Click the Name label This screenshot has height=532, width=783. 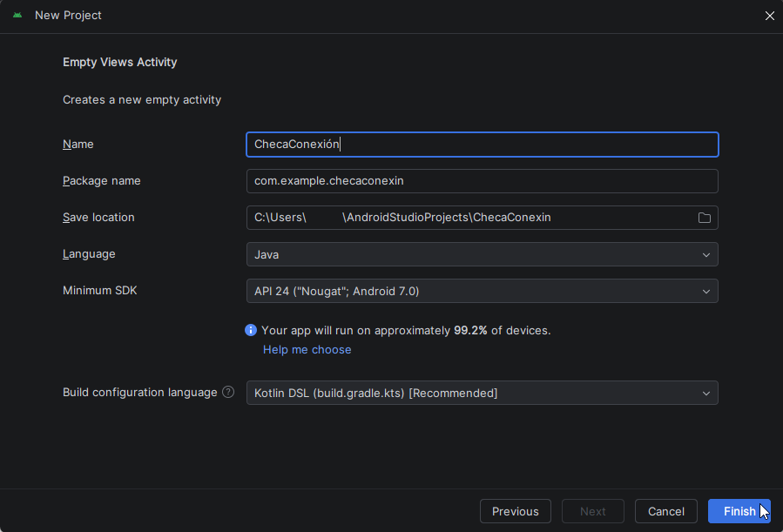78,145
